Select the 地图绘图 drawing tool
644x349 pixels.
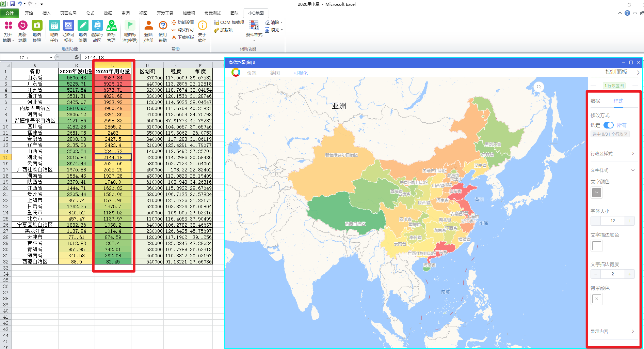coord(83,26)
